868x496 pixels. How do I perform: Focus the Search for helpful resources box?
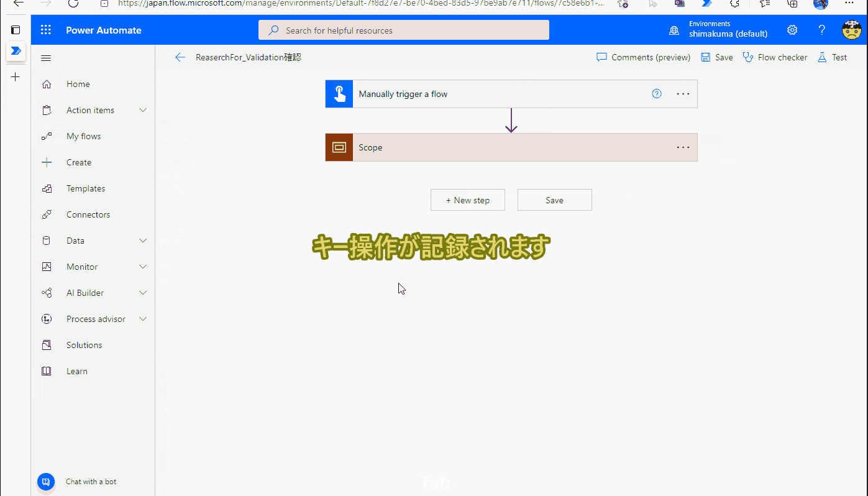(x=404, y=30)
